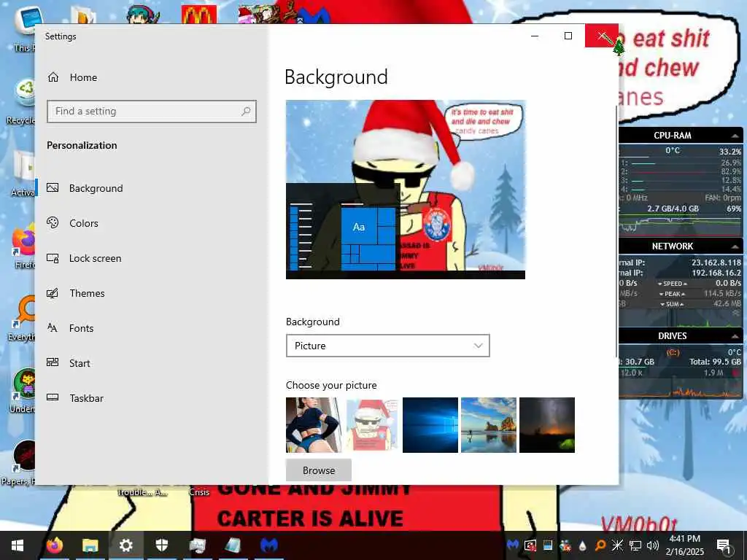Open the Background type dropdown showing Picture
Viewport: 747px width, 560px height.
click(388, 346)
